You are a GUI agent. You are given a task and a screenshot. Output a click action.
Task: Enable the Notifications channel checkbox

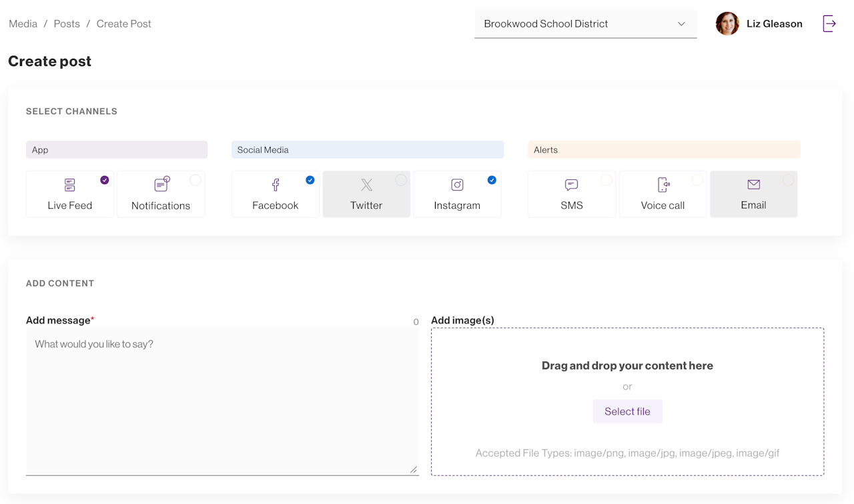pyautogui.click(x=195, y=180)
